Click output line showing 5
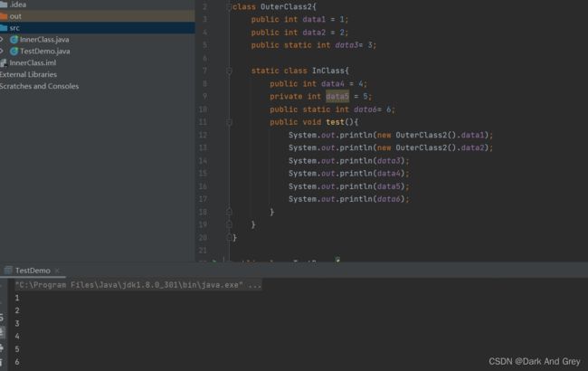 17,349
